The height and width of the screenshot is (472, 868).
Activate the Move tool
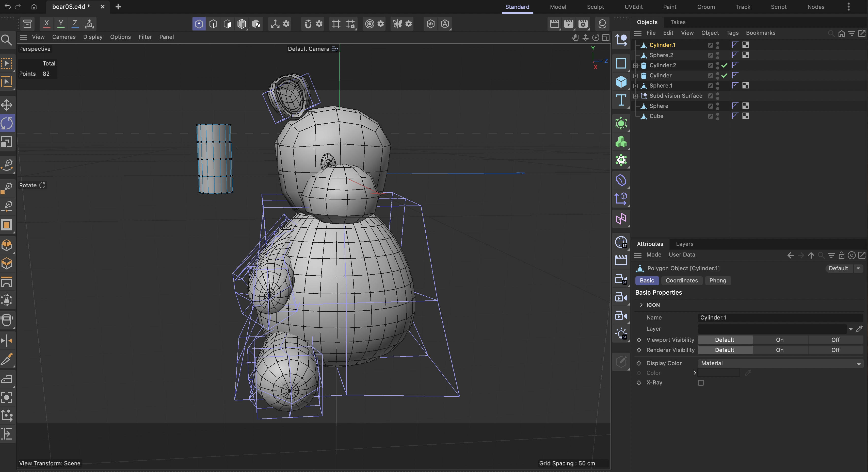click(7, 105)
